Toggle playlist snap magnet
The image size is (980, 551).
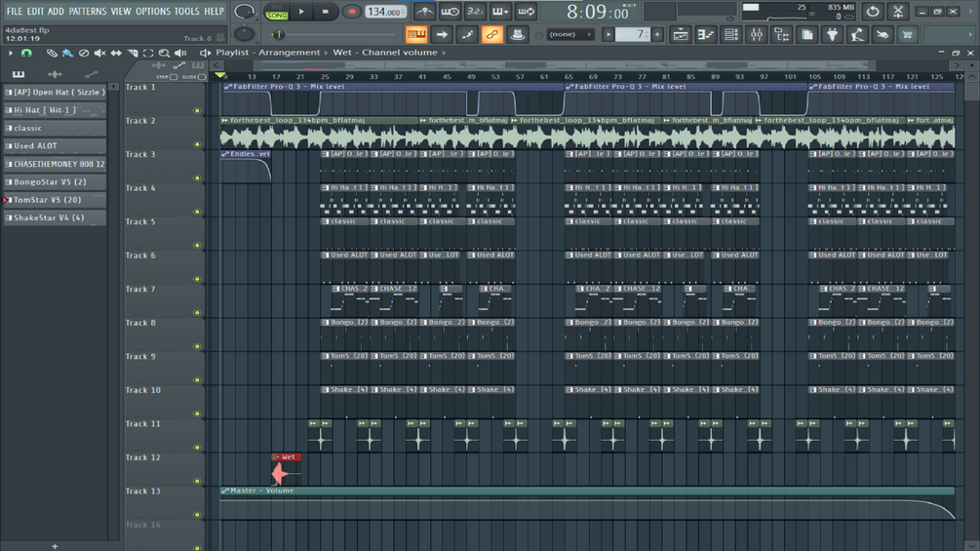click(x=26, y=53)
